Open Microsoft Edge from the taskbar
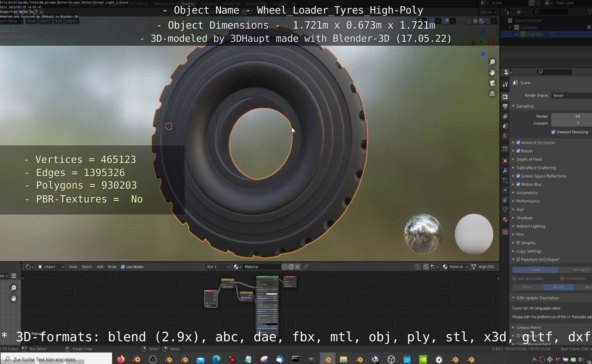Viewport: 592px width, 364px height. tap(216, 359)
